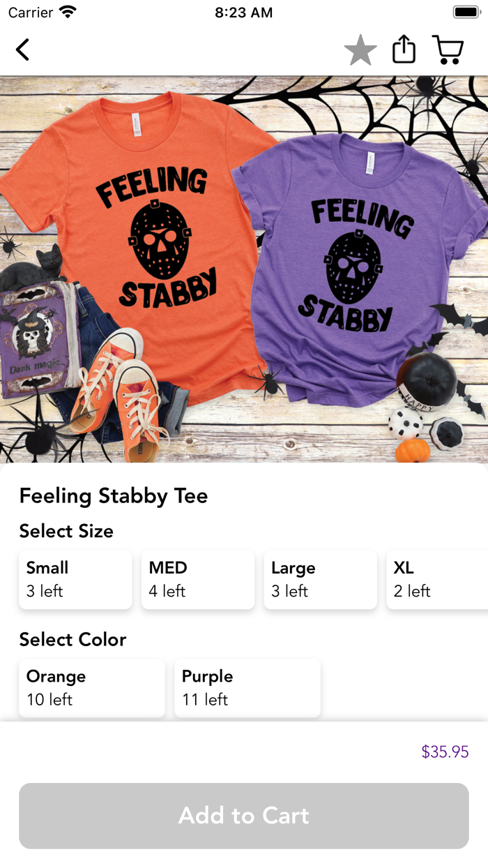Tap the Feeling Stabby Tee title

(114, 496)
